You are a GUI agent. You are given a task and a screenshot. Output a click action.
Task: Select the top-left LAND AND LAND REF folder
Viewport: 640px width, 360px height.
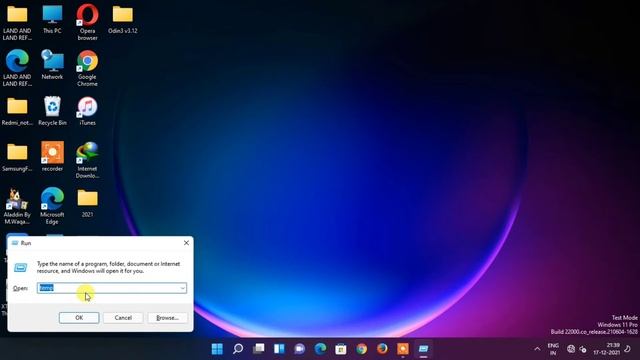pyautogui.click(x=17, y=22)
